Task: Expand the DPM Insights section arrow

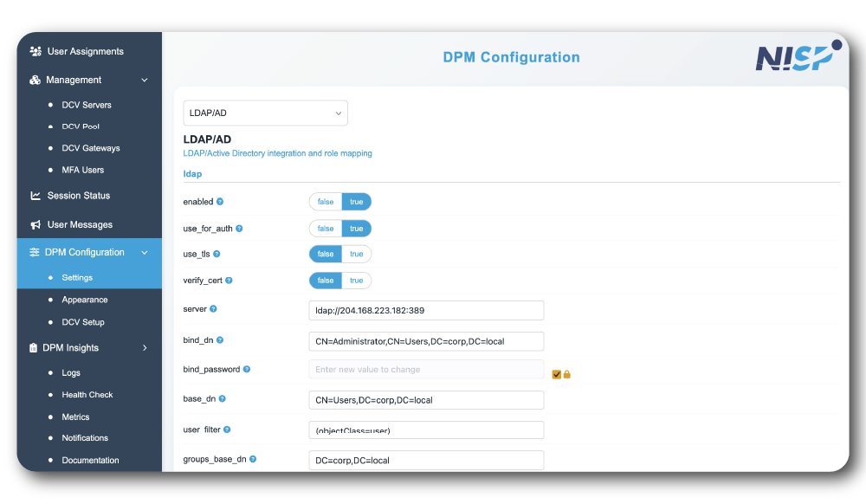Action: [x=145, y=348]
